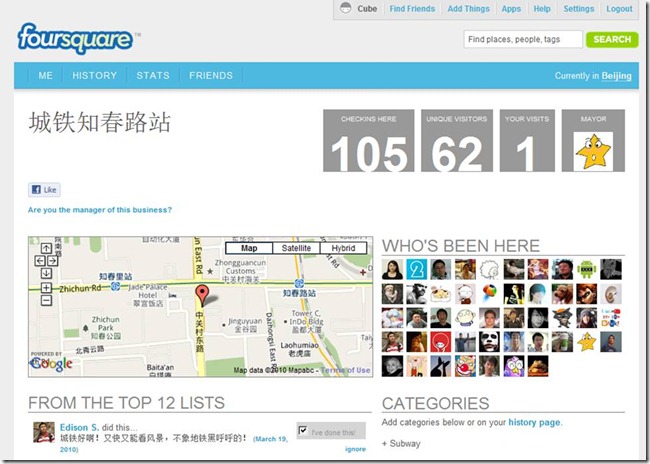Click the YOUR VISITS 1 tile

(527, 141)
